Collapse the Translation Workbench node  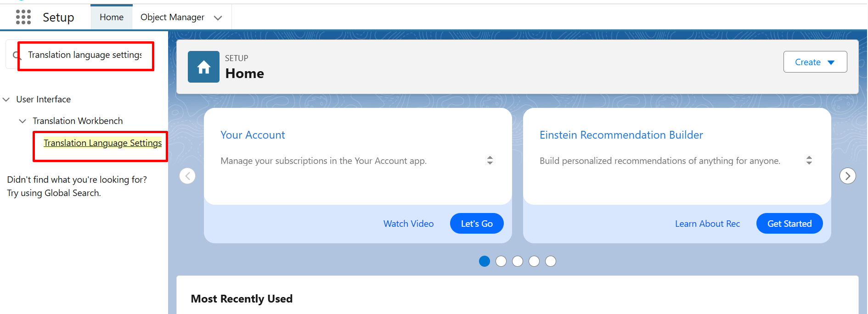(23, 121)
